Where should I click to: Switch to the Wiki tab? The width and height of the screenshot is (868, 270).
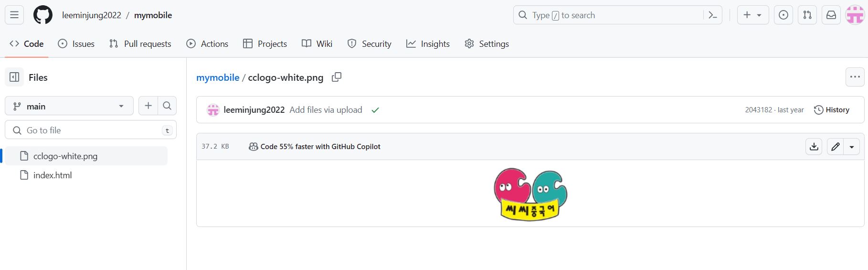[x=317, y=43]
